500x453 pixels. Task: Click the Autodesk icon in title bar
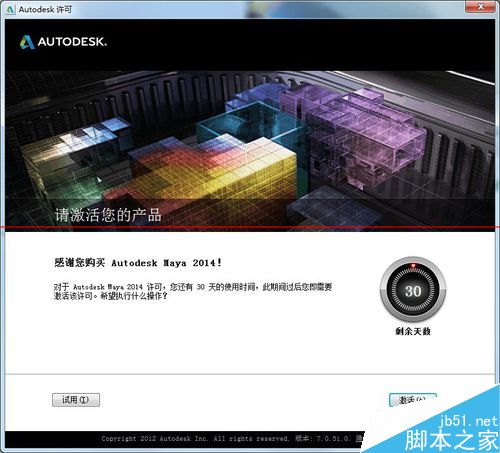coord(10,9)
